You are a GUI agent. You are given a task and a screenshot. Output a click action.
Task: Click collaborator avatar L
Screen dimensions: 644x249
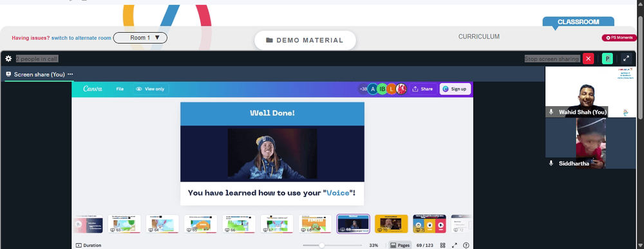(x=392, y=89)
